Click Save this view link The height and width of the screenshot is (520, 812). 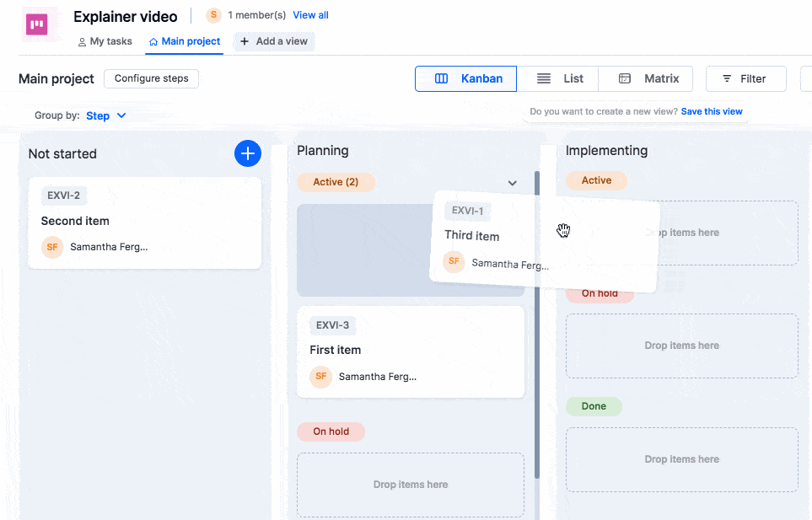click(712, 111)
